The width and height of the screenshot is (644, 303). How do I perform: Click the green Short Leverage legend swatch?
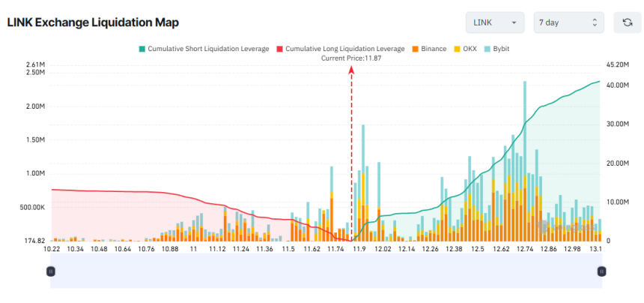coord(142,49)
